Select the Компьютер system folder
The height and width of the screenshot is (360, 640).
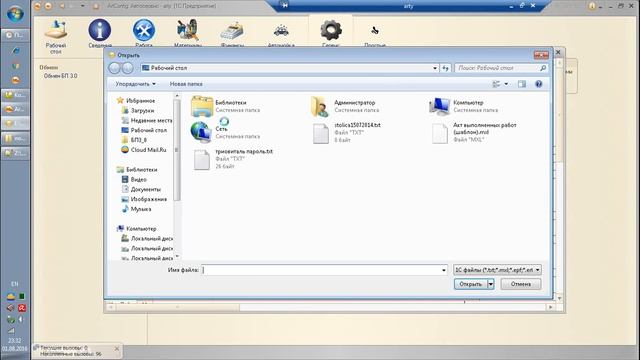[x=463, y=106]
